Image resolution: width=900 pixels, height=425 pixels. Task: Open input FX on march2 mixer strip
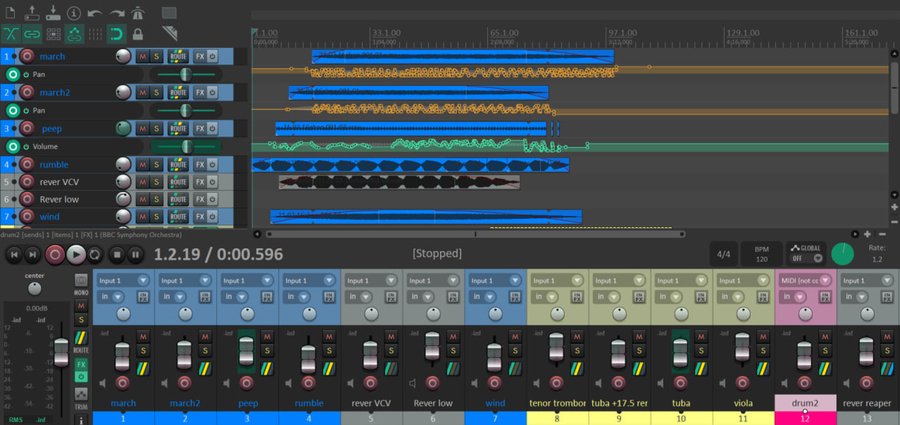coord(204,297)
